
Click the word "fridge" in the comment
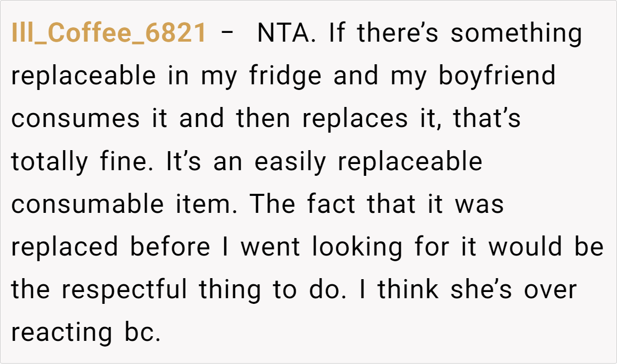point(285,76)
